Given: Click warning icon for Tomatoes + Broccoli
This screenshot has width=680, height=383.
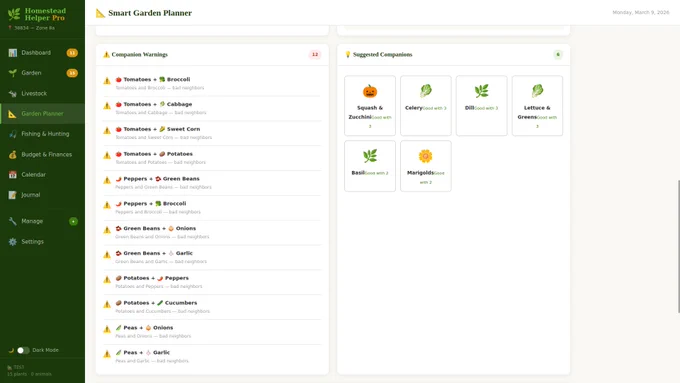Looking at the screenshot, I should (107, 81).
